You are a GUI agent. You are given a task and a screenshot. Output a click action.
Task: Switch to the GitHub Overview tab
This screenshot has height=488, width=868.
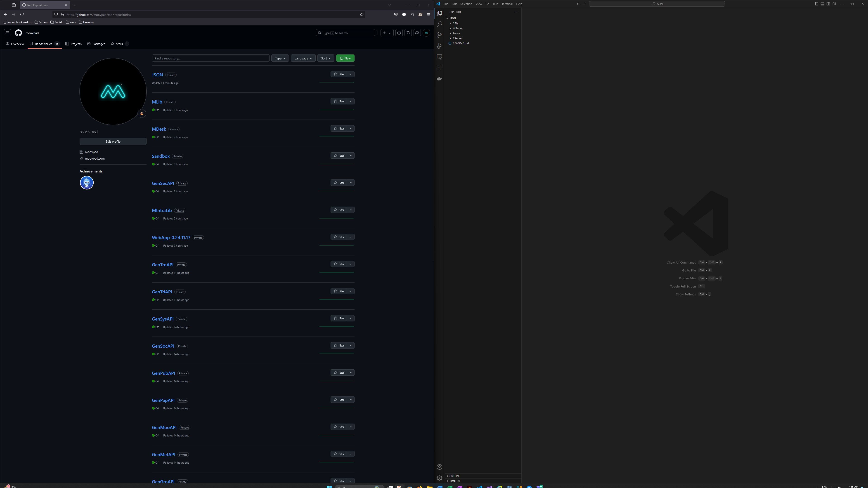[x=15, y=44]
